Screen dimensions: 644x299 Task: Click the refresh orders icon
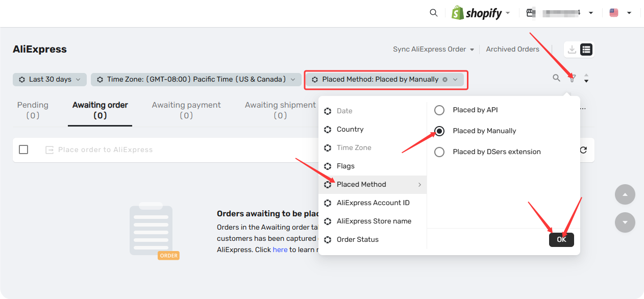click(x=583, y=150)
